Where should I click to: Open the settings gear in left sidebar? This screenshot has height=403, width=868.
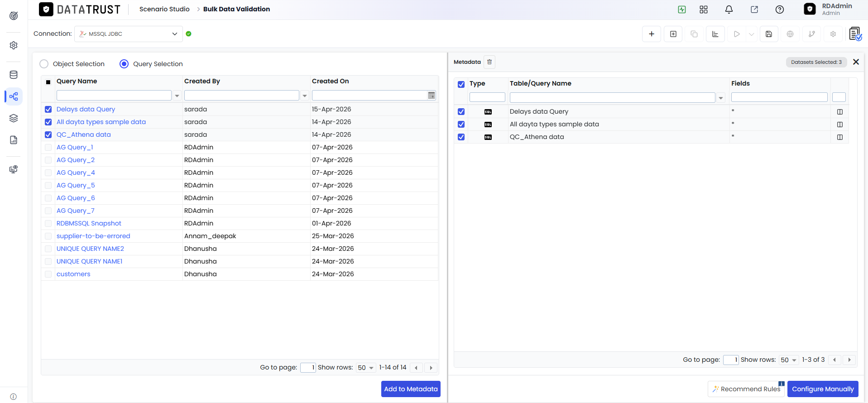(x=14, y=45)
